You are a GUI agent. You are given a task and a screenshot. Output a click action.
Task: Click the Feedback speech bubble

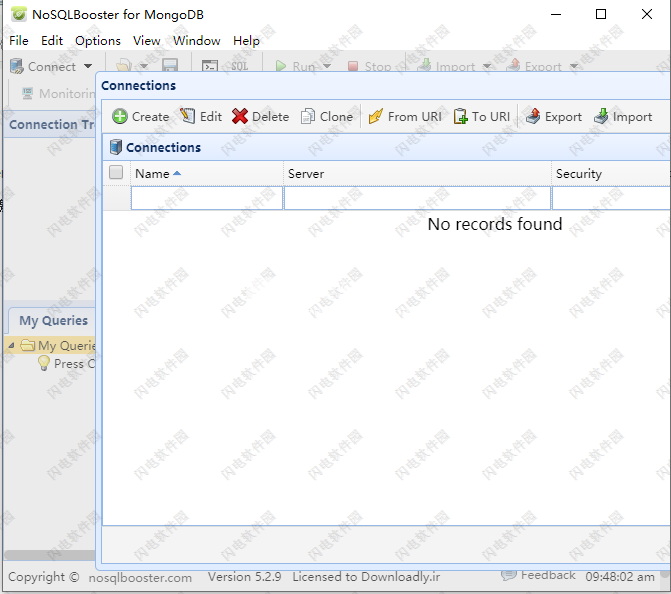[508, 575]
